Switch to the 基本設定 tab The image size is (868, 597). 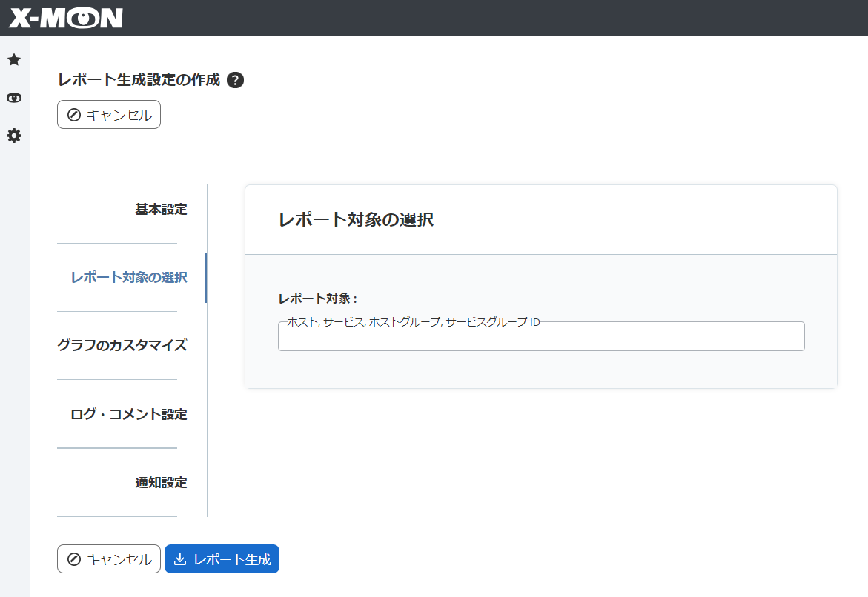point(160,210)
